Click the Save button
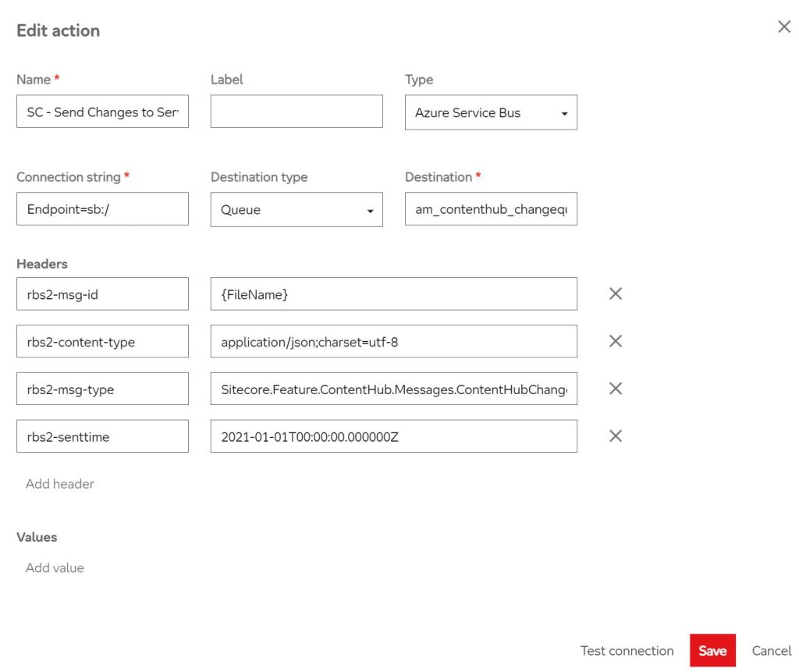This screenshot has width=799, height=672. [x=712, y=651]
